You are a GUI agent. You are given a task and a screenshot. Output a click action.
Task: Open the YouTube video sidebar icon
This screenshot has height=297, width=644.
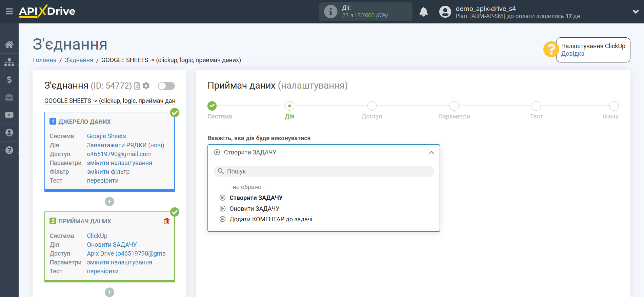(9, 115)
